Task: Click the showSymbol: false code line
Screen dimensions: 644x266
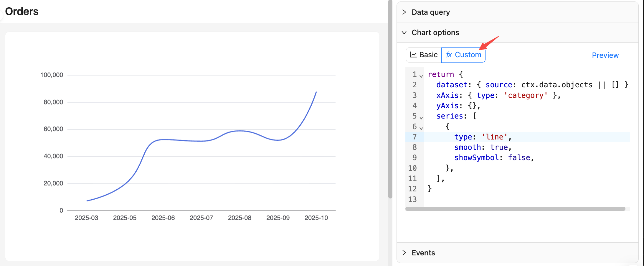Action: click(x=494, y=158)
